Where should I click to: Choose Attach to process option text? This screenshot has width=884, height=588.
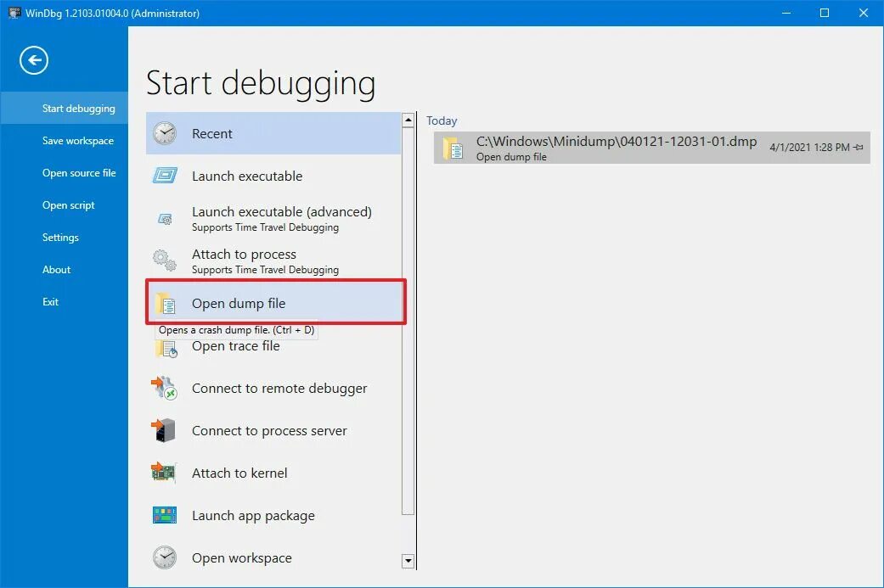(x=244, y=254)
